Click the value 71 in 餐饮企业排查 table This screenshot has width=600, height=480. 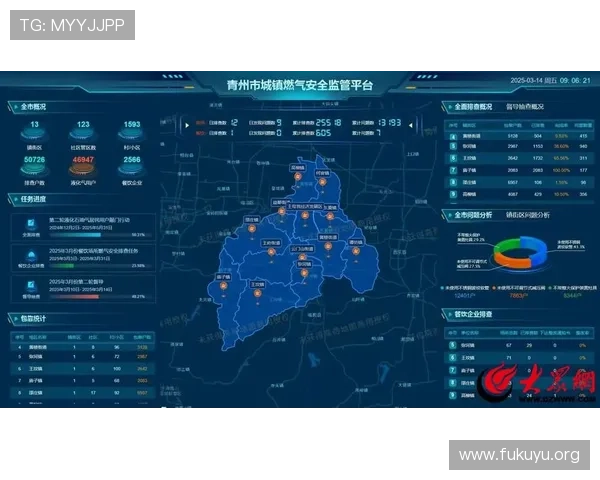point(509,358)
